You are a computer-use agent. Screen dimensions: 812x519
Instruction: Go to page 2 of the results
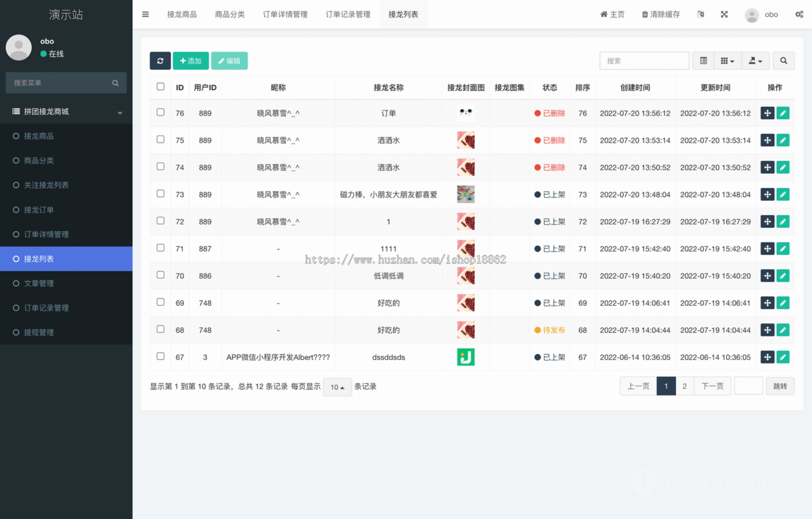click(684, 386)
